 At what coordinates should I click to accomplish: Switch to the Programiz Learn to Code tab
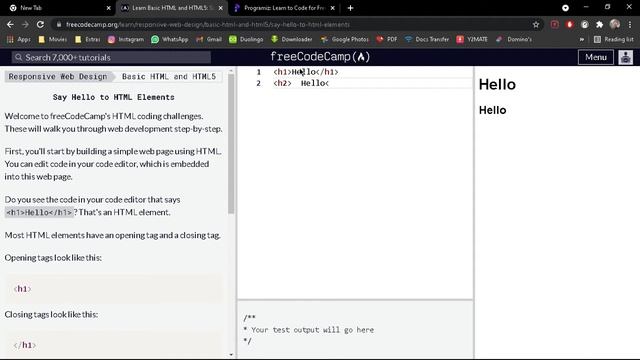284,8
